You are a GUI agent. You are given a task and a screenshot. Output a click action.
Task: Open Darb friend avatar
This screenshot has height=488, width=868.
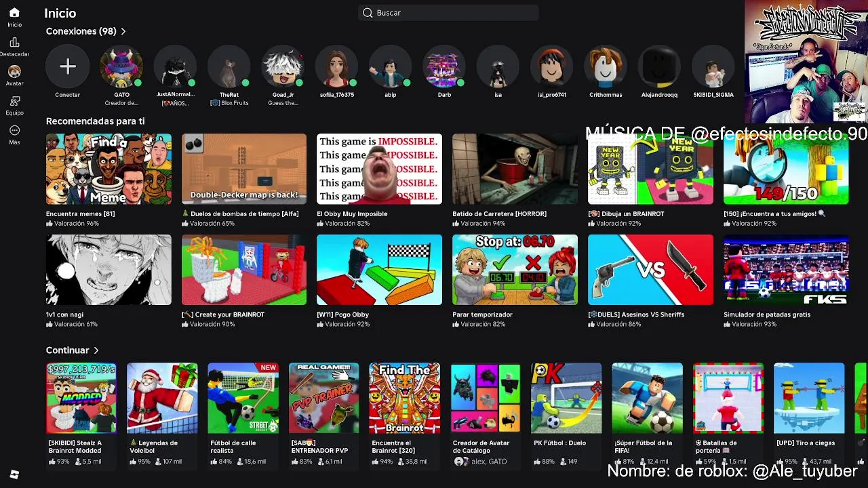(444, 66)
